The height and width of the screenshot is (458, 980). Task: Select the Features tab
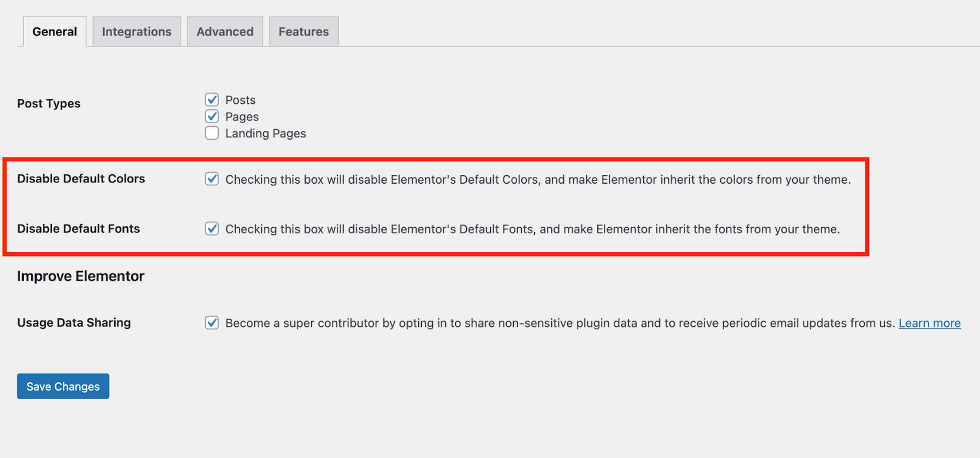click(303, 31)
